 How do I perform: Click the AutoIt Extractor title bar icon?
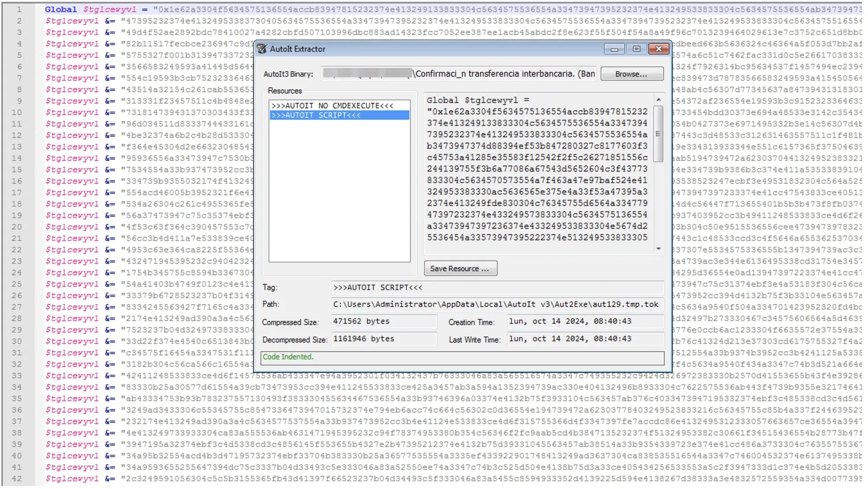262,49
